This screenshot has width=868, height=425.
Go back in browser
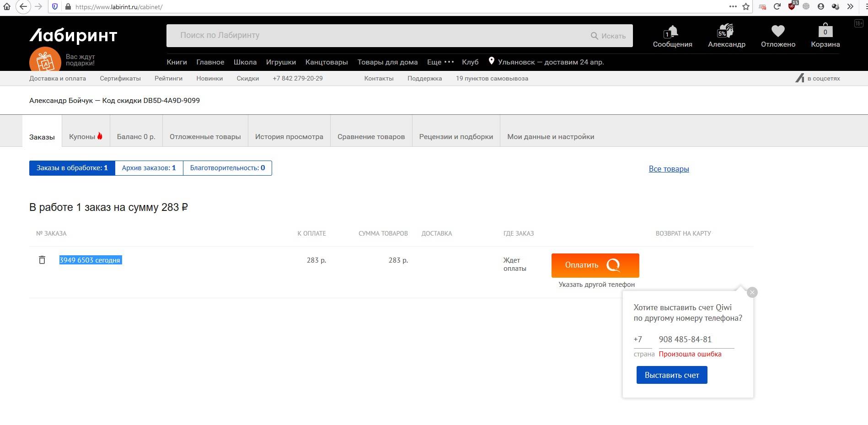point(23,6)
